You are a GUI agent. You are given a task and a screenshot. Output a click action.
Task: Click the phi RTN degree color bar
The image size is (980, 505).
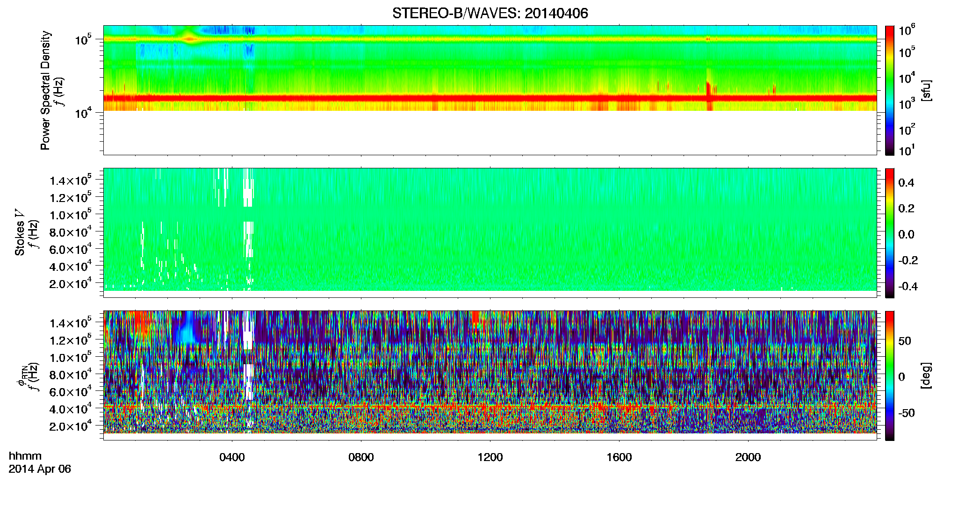[890, 375]
